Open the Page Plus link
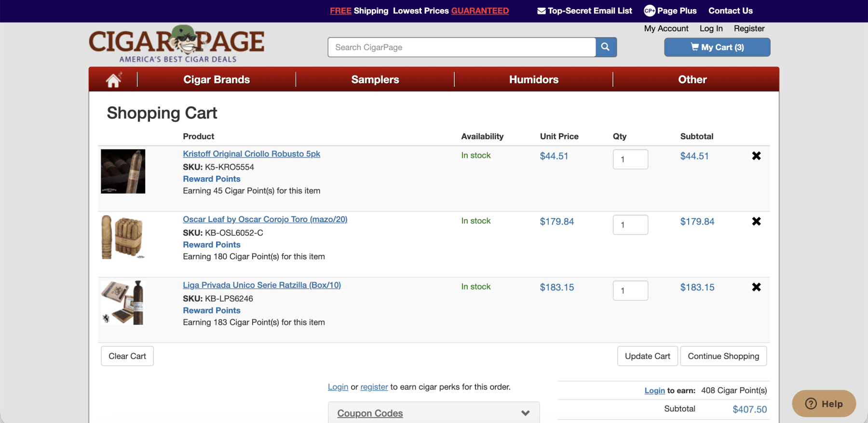 point(670,11)
